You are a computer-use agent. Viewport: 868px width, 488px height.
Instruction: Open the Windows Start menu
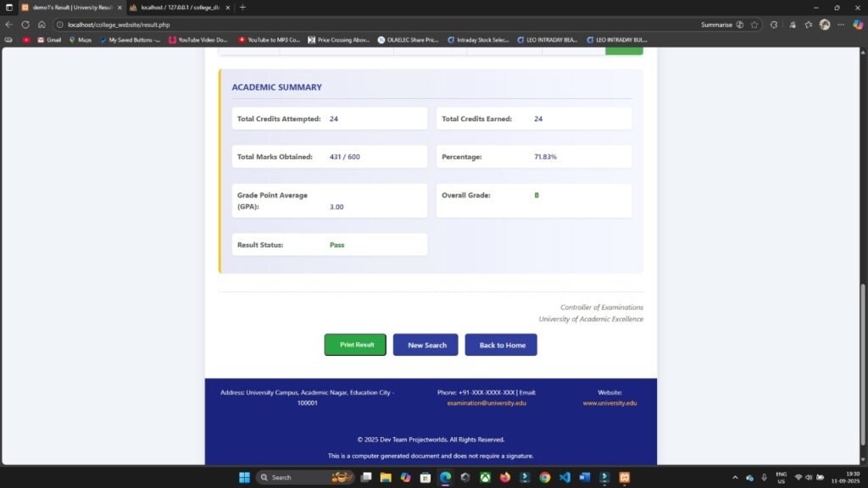tap(244, 476)
